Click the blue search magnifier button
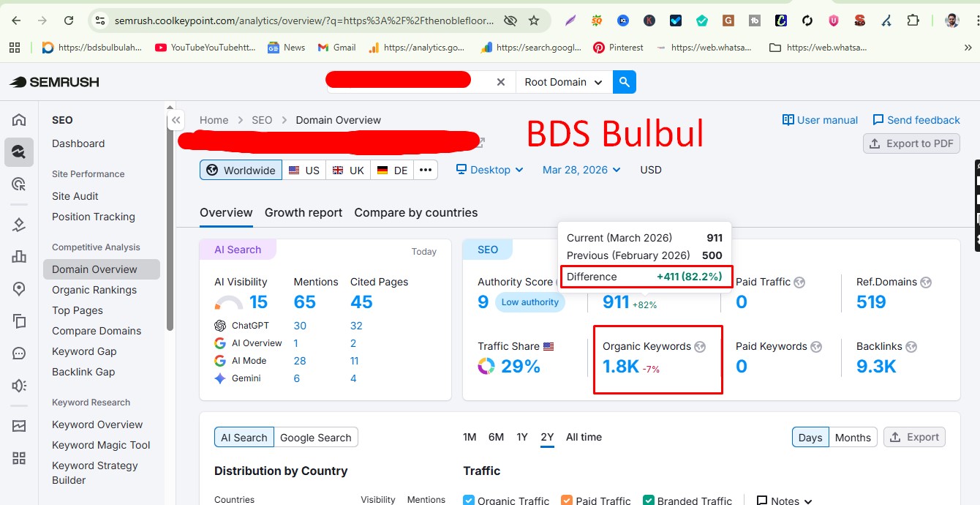The image size is (980, 505). click(x=625, y=82)
